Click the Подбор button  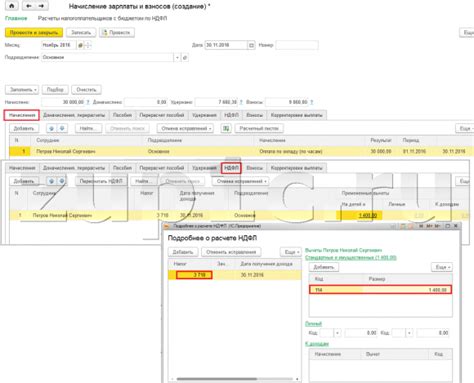tap(55, 90)
